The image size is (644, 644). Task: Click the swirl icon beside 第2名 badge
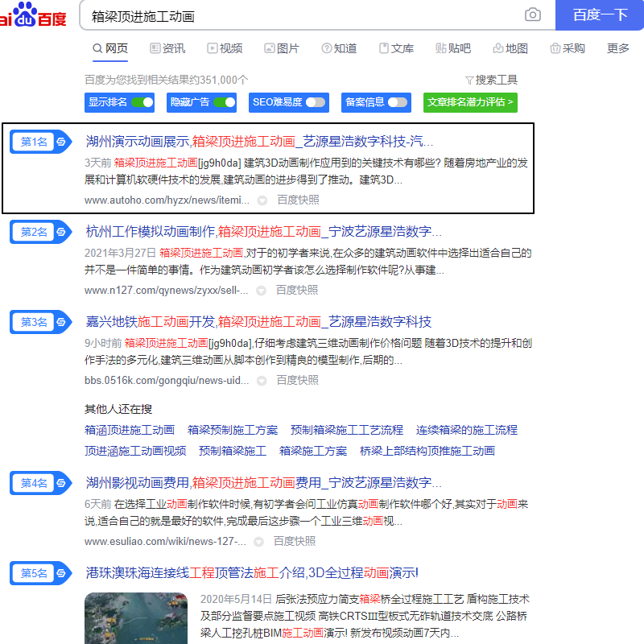[61, 232]
